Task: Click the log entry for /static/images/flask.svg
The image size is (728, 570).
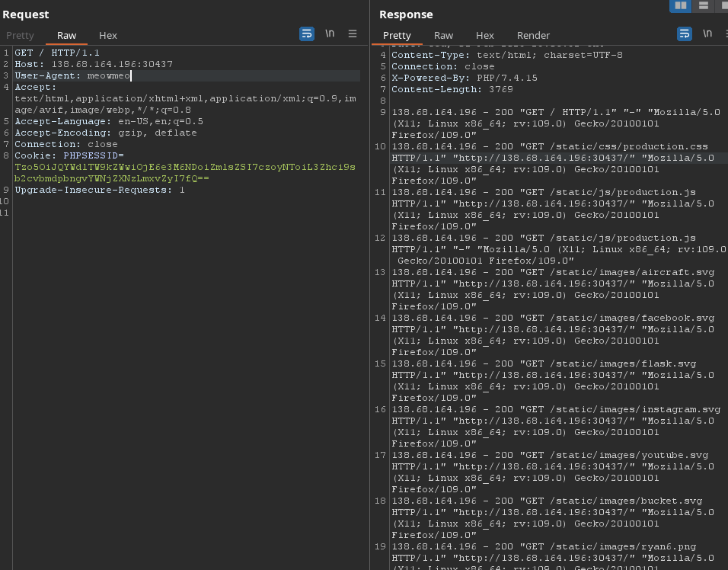Action: (553, 380)
